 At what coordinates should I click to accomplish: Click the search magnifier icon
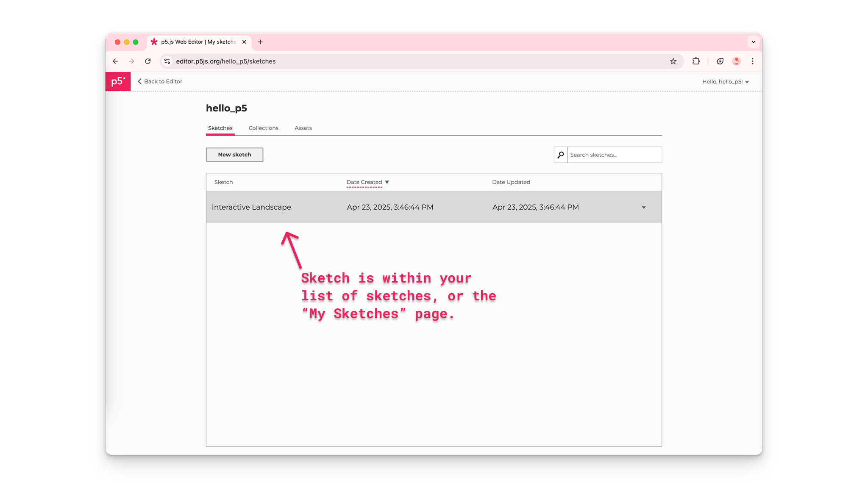(x=560, y=155)
